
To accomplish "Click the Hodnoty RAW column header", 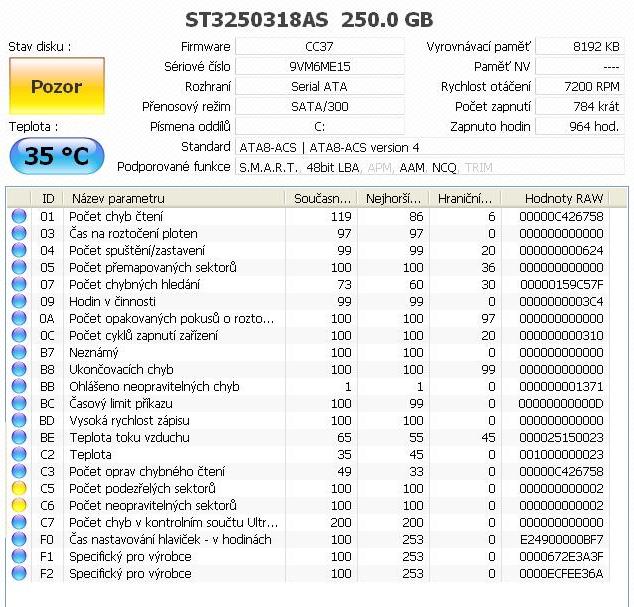I will [x=563, y=198].
